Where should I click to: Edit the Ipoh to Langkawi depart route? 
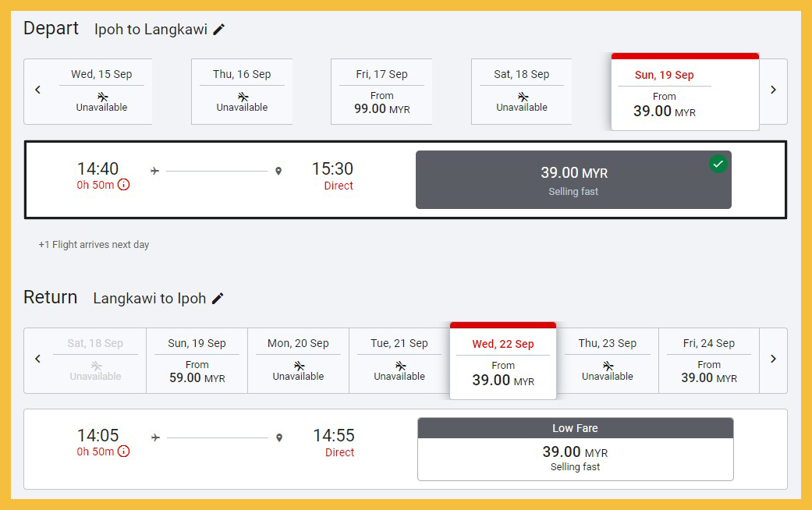click(x=219, y=30)
